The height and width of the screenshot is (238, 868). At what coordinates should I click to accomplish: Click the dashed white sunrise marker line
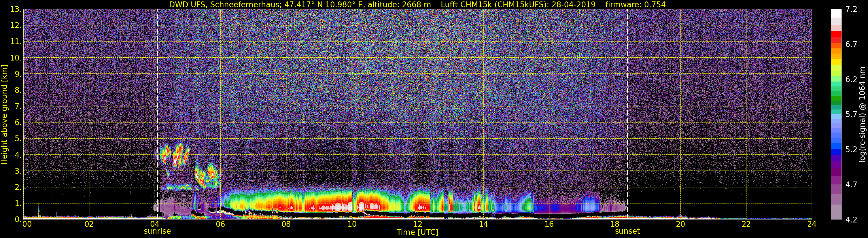click(157, 114)
